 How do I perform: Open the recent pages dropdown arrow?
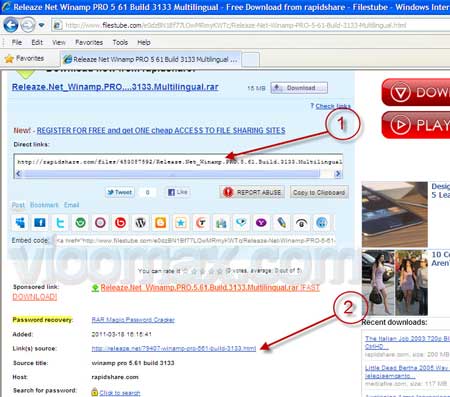[41, 25]
